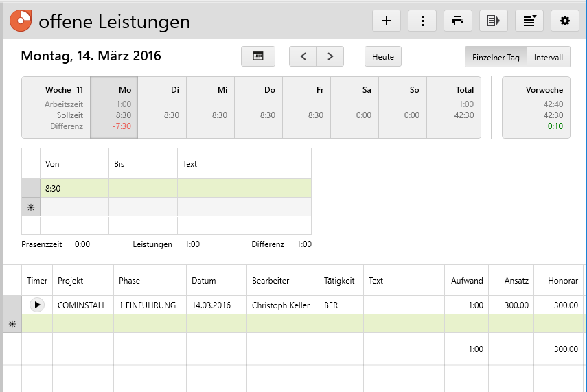Screen dimensions: 587x392
Task: Open the list layout dropdown button
Action: click(529, 21)
